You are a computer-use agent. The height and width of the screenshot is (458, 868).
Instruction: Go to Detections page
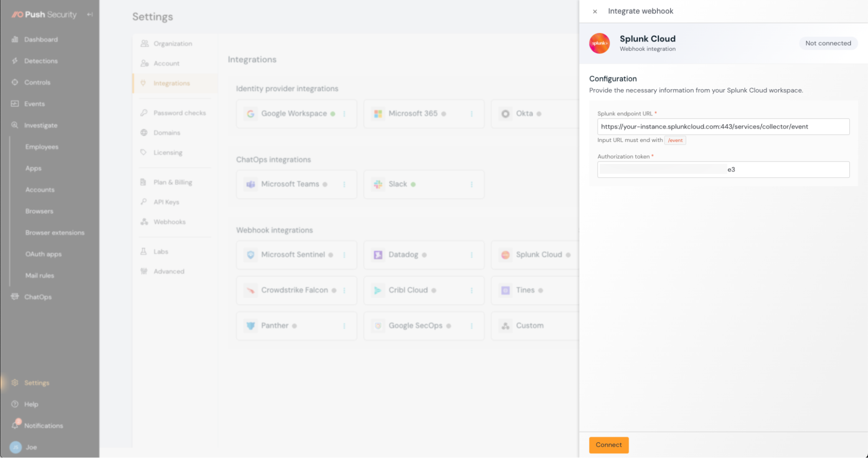point(41,61)
